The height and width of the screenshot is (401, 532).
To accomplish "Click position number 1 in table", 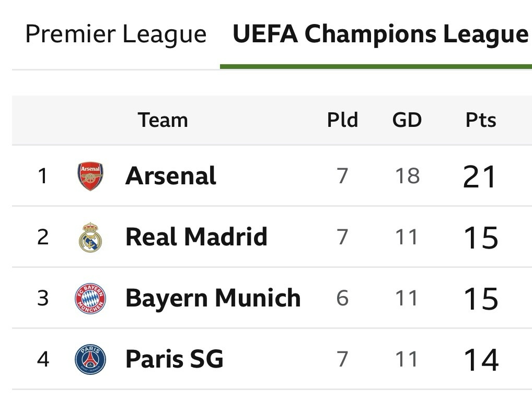I will tap(43, 176).
